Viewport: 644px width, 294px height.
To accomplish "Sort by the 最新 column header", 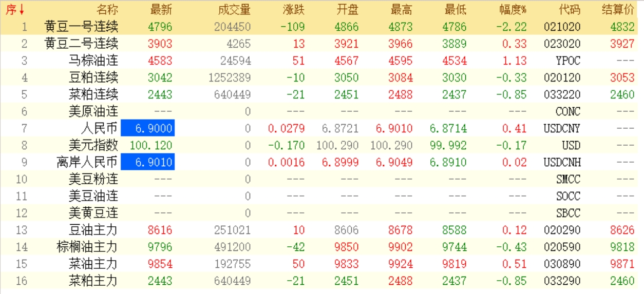I will coord(161,10).
